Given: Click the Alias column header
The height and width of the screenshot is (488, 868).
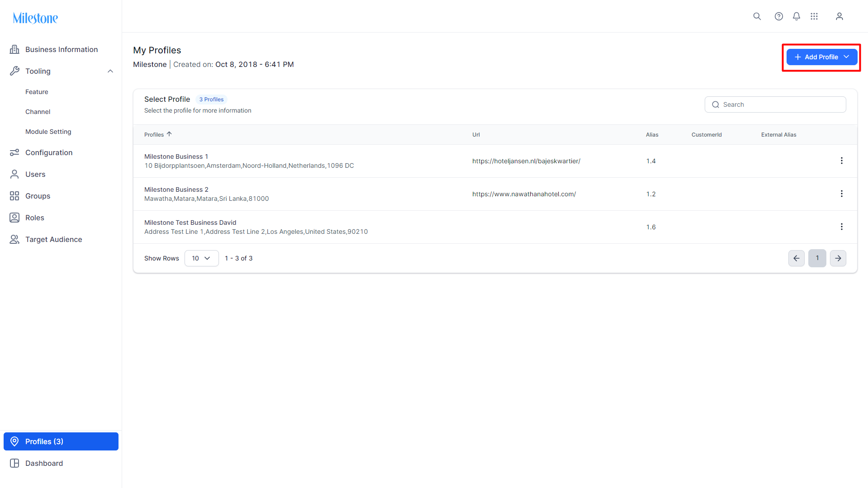Looking at the screenshot, I should (652, 135).
